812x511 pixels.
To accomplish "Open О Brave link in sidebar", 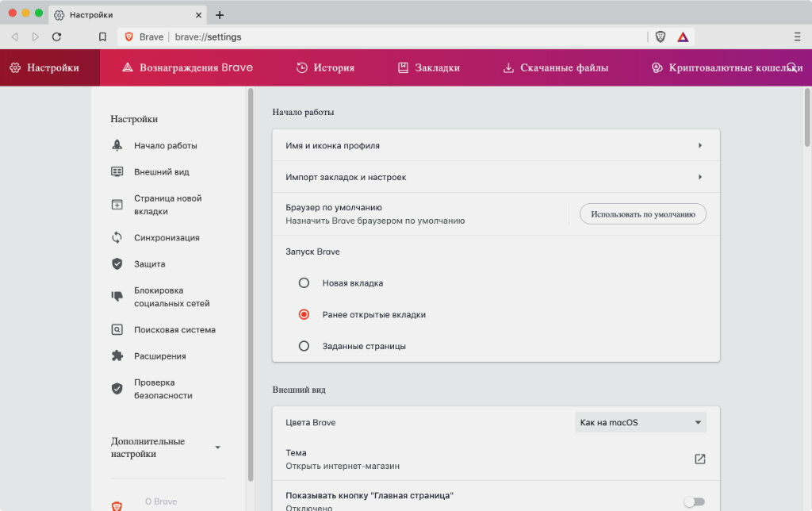I will pos(160,501).
